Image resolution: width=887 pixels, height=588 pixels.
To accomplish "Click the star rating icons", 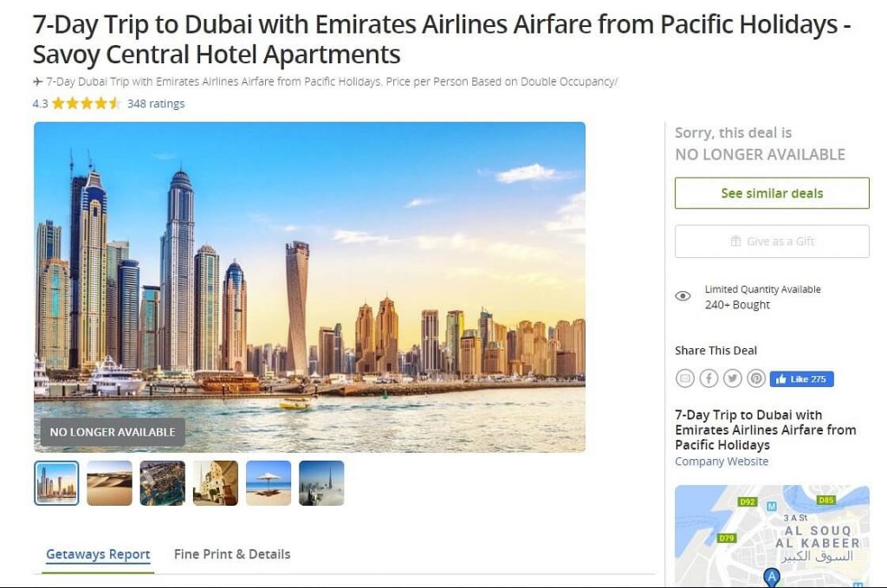I will point(86,103).
